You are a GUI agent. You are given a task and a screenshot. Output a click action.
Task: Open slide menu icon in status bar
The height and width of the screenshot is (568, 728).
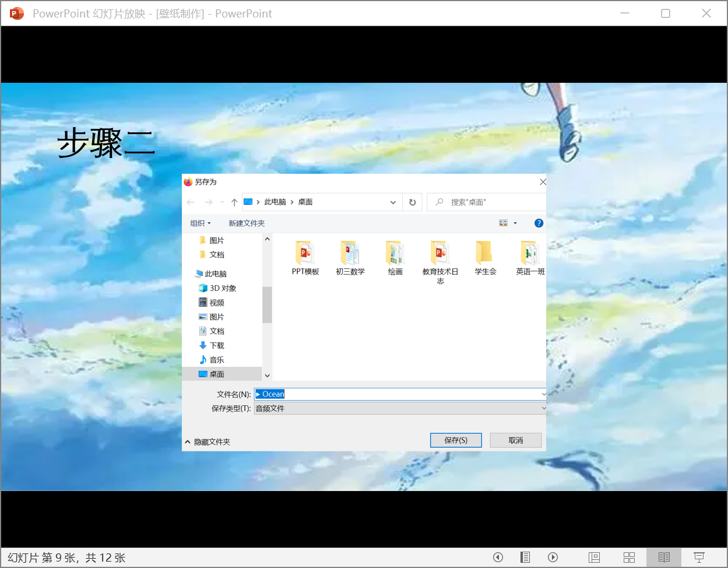[525, 557]
